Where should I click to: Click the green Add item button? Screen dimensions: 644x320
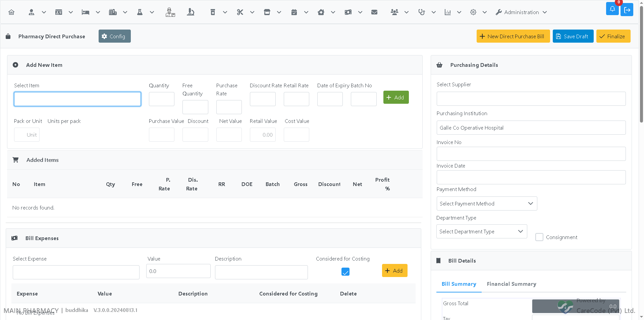tap(396, 97)
